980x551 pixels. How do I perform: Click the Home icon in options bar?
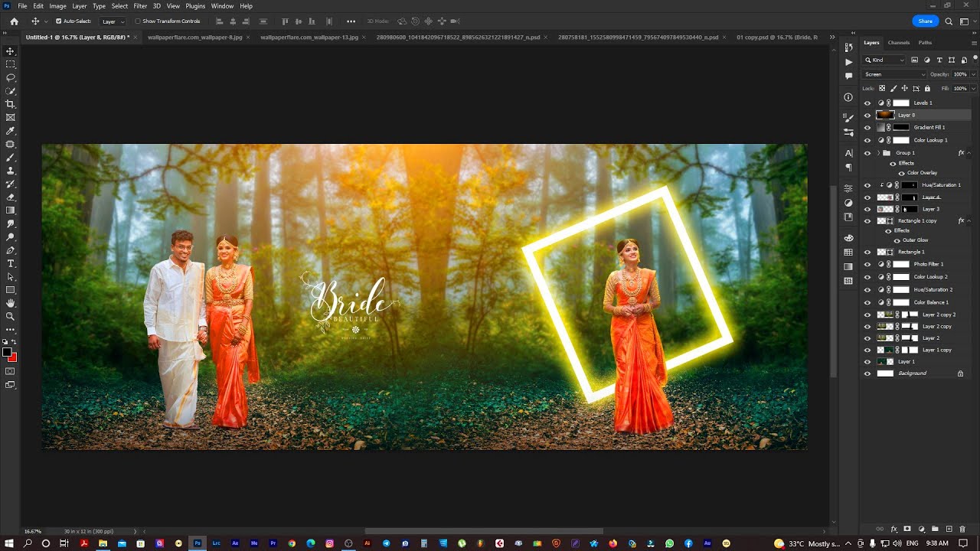click(x=14, y=21)
